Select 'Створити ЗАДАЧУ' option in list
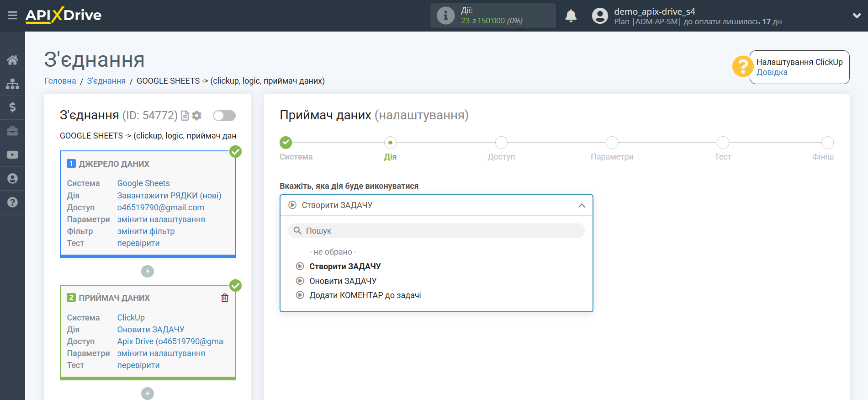Image resolution: width=868 pixels, height=400 pixels. click(x=345, y=267)
